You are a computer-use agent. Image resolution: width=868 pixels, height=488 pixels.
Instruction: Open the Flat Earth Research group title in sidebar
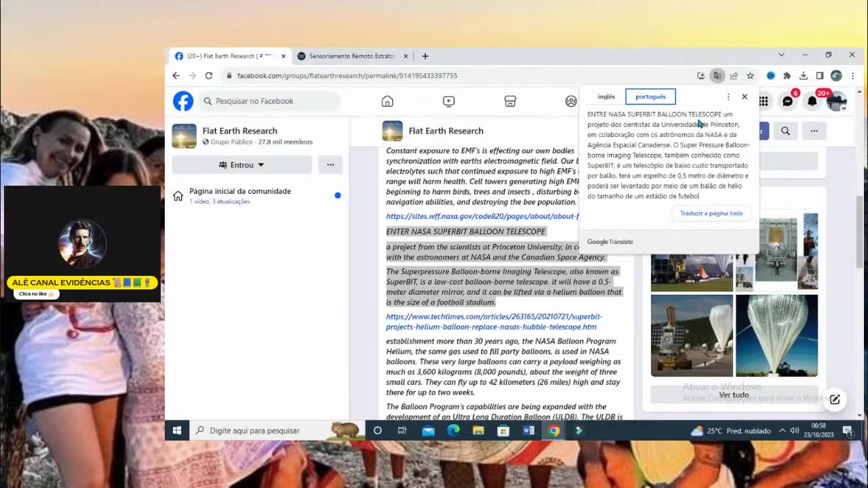[240, 131]
